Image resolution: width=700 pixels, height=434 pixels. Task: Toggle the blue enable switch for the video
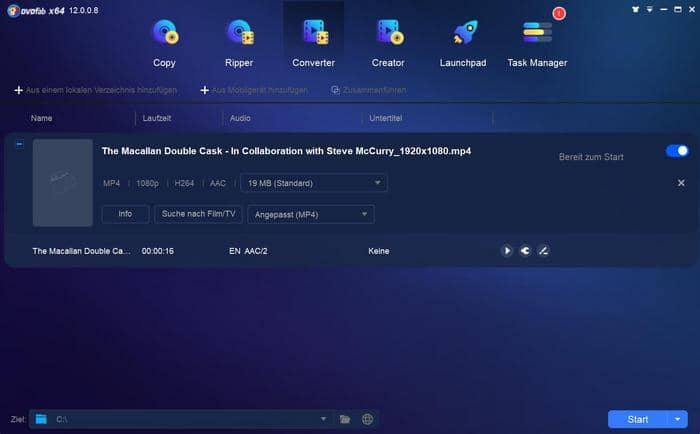677,151
